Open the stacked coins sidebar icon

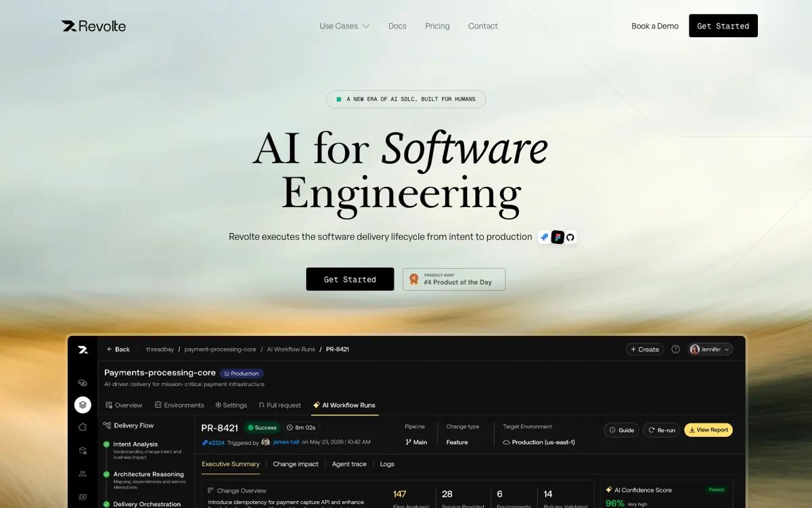[x=83, y=383]
